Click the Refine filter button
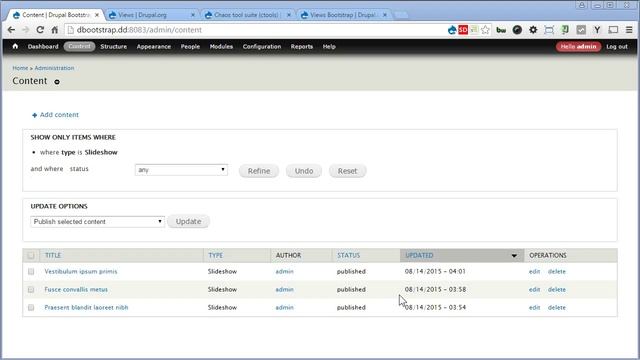This screenshot has height=360, width=640. [x=259, y=171]
